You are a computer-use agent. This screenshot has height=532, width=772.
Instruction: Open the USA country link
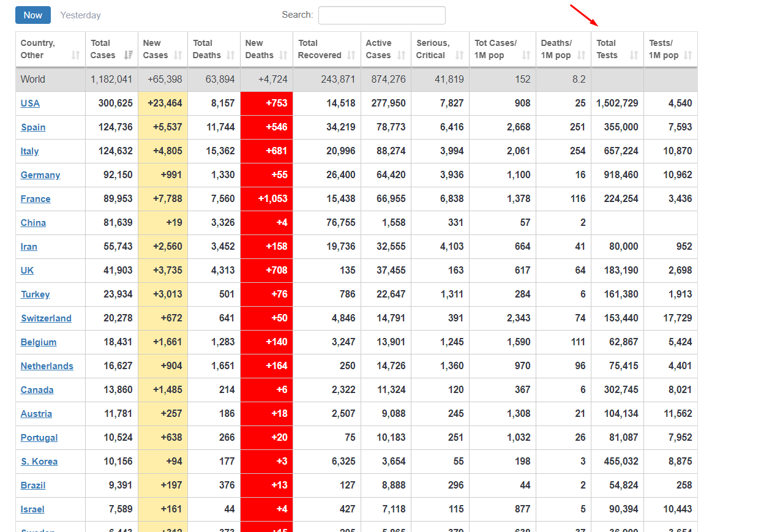[30, 103]
